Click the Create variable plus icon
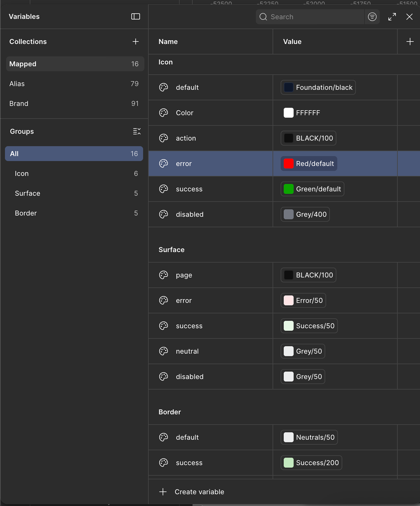Viewport: 420px width, 506px height. click(x=163, y=492)
